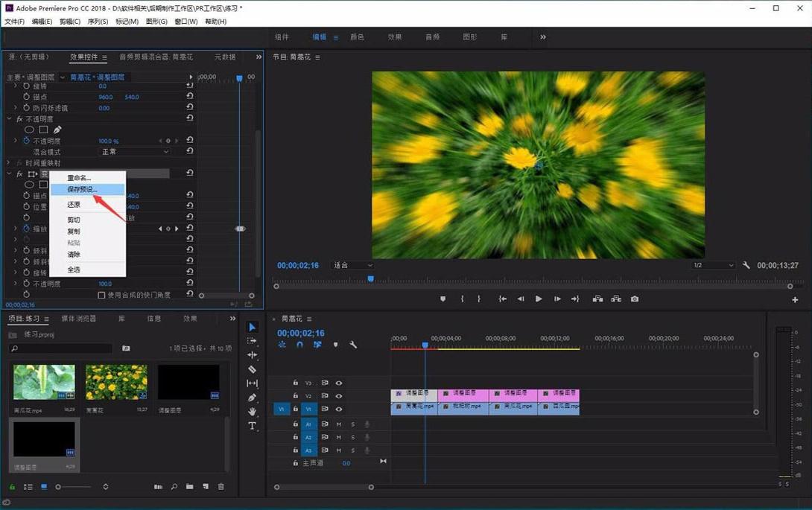812x510 pixels.
Task: Open the blend mode dropdown showing 正常
Action: click(135, 152)
